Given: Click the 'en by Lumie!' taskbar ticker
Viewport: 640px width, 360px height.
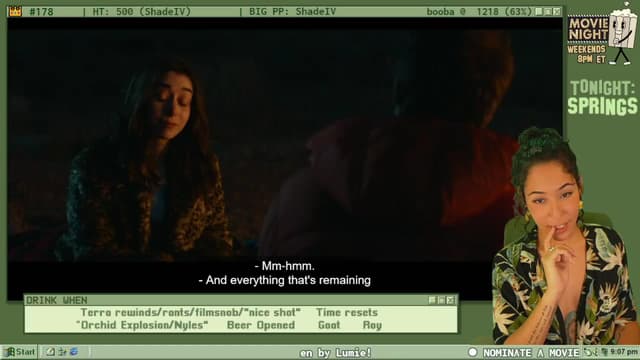Looking at the screenshot, I should coord(335,353).
